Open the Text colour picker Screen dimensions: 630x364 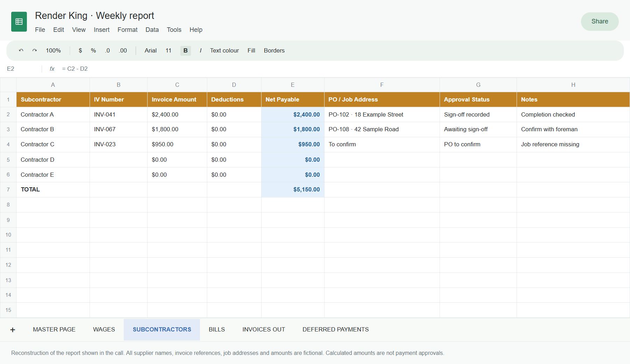click(x=224, y=50)
